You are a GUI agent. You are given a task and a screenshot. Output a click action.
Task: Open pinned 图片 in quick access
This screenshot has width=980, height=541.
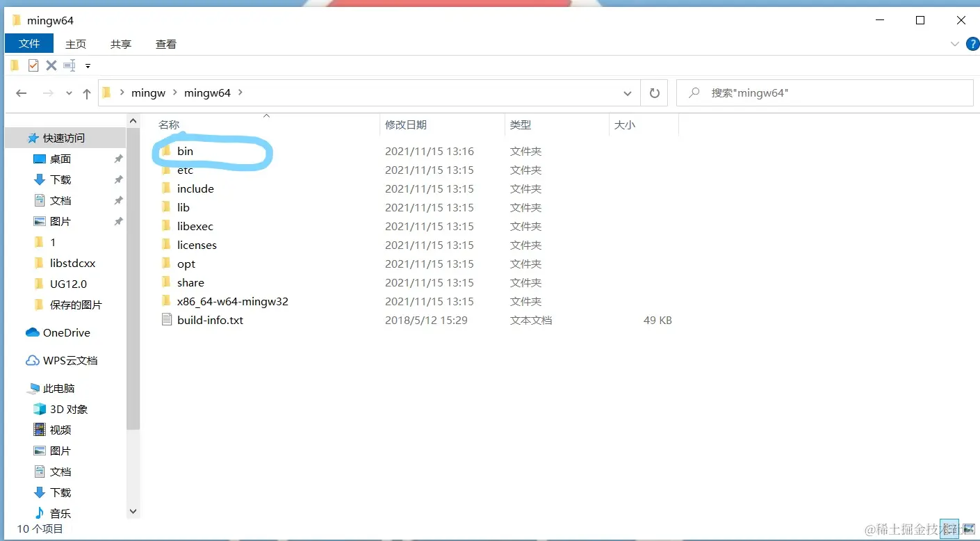pyautogui.click(x=60, y=221)
